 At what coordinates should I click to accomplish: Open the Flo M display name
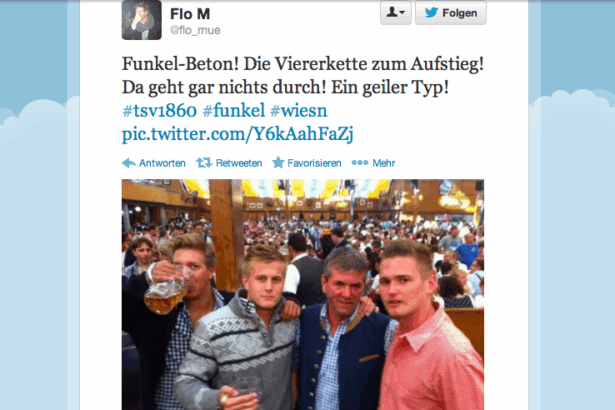[x=190, y=14]
